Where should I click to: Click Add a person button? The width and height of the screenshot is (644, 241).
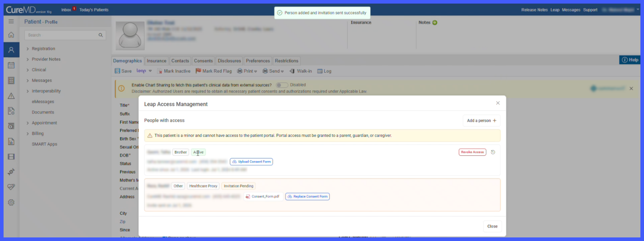(x=482, y=120)
